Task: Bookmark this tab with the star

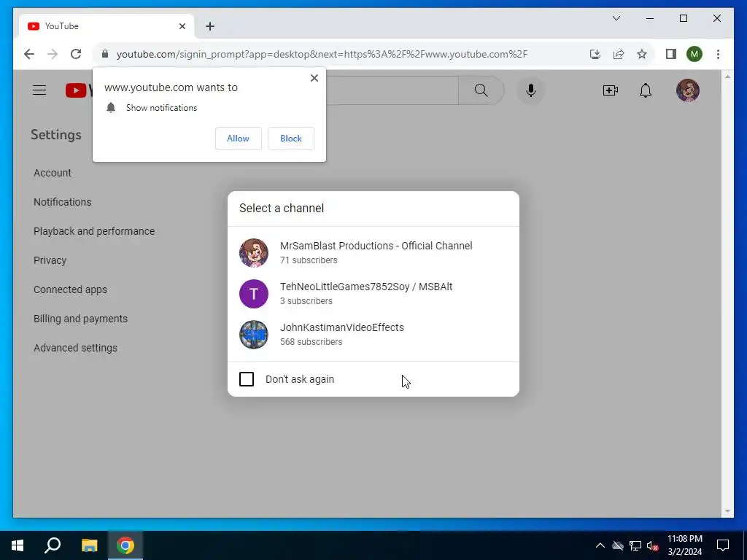Action: tap(642, 54)
